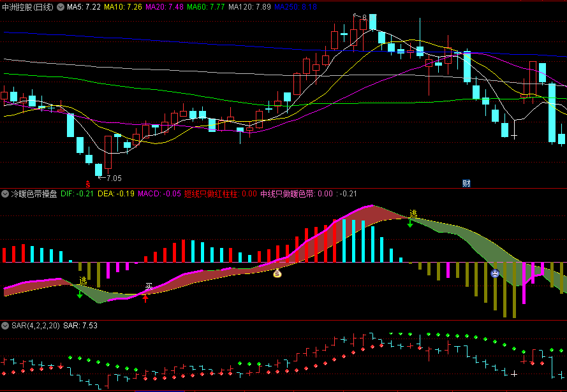The width and height of the screenshot is (567, 392).
Task: Select the SAR: 7.53 value
Action: coord(80,326)
